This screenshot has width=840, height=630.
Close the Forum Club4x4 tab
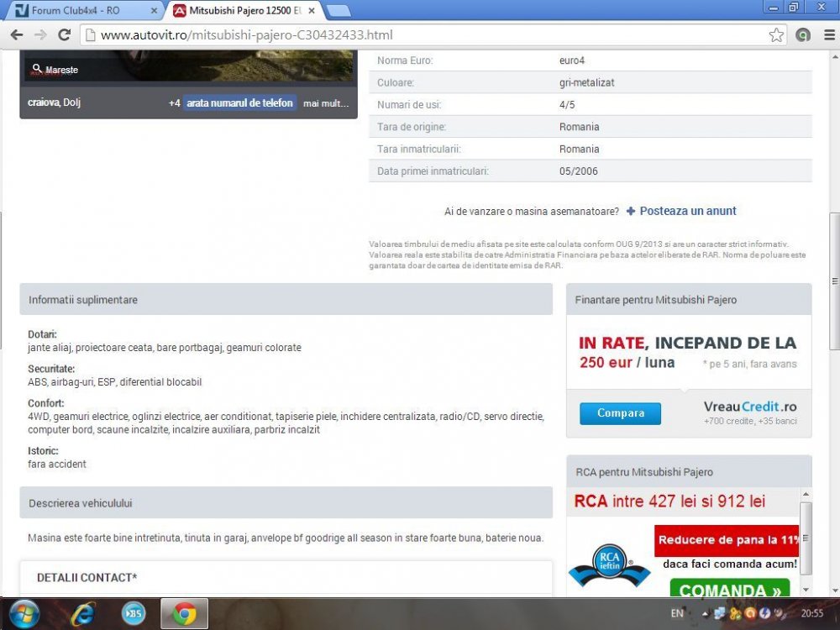(x=154, y=10)
